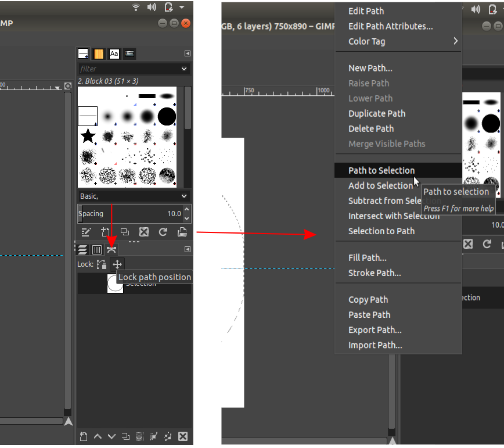Viewport: 504px width, 448px height.
Task: Click the volume icon in left top bar
Action: 152,7
